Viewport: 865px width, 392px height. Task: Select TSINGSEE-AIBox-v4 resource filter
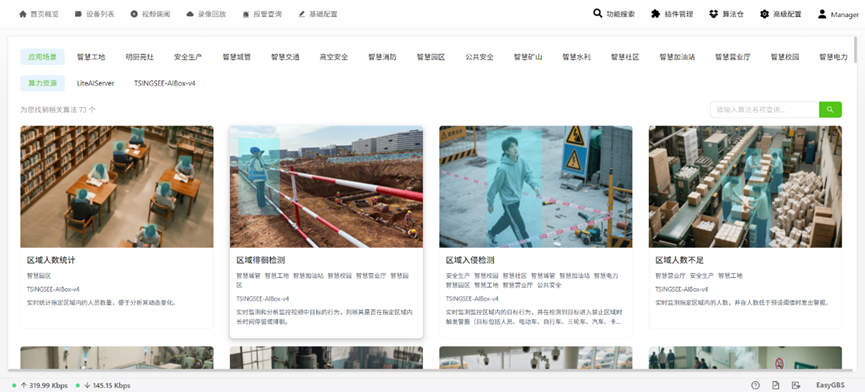click(x=165, y=83)
